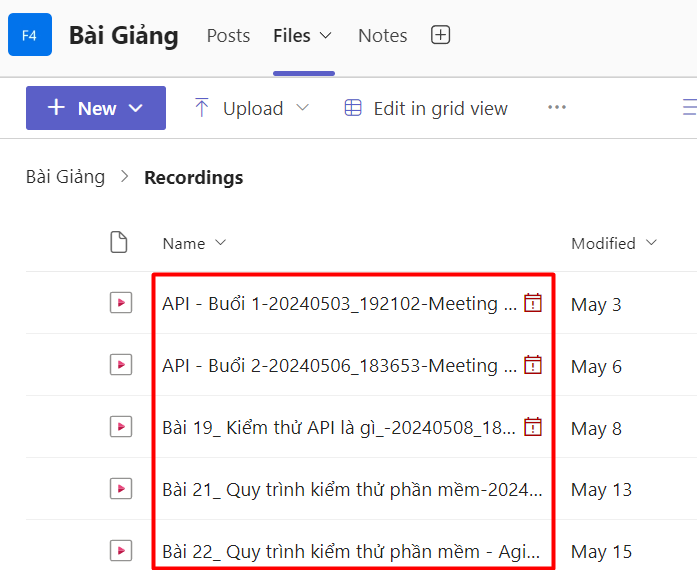Image resolution: width=697 pixels, height=570 pixels.
Task: Expand the Upload dropdown menu
Action: pos(252,108)
